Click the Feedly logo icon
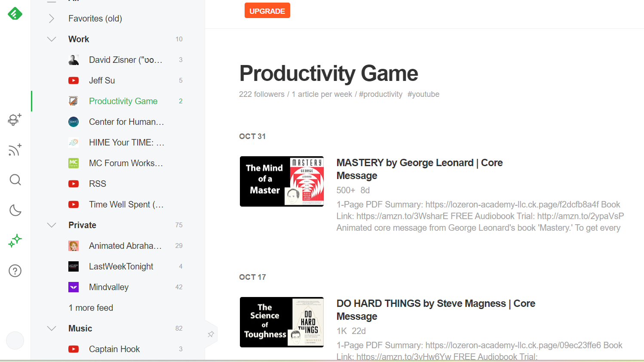 click(15, 13)
